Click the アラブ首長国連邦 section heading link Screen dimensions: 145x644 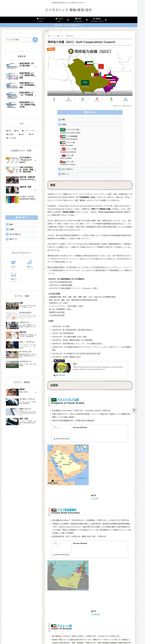point(67,510)
